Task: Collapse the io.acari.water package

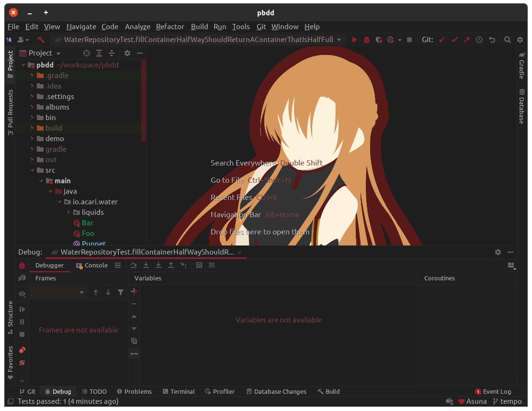Action: tap(59, 201)
